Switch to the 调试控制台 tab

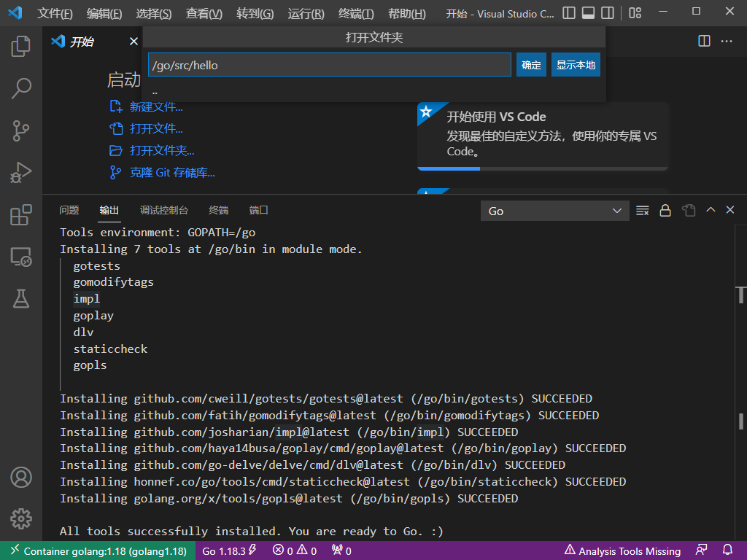(x=164, y=210)
